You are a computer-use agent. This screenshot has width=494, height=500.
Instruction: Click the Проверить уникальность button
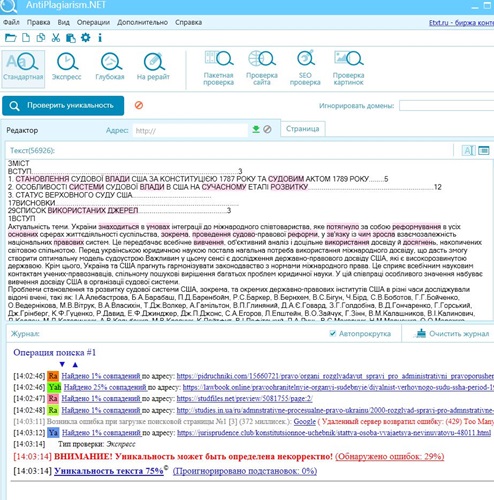point(63,106)
